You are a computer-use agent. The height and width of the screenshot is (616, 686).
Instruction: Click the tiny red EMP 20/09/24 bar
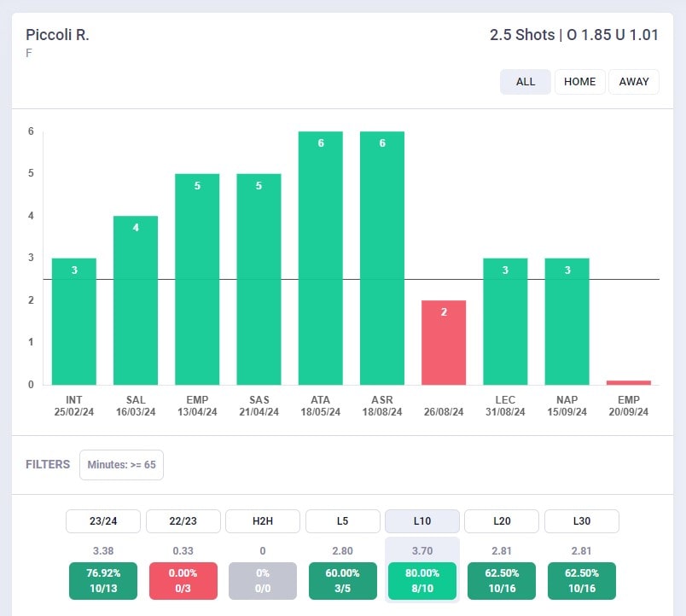click(629, 383)
